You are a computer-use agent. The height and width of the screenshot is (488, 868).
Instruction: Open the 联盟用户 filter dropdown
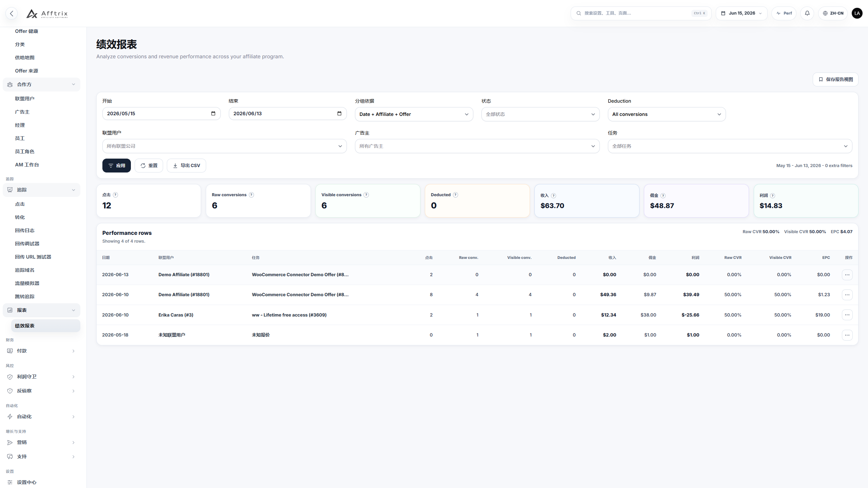tap(224, 146)
